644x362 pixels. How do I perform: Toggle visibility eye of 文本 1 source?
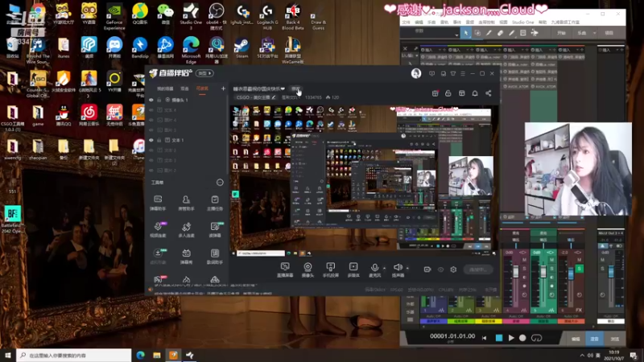(151, 140)
